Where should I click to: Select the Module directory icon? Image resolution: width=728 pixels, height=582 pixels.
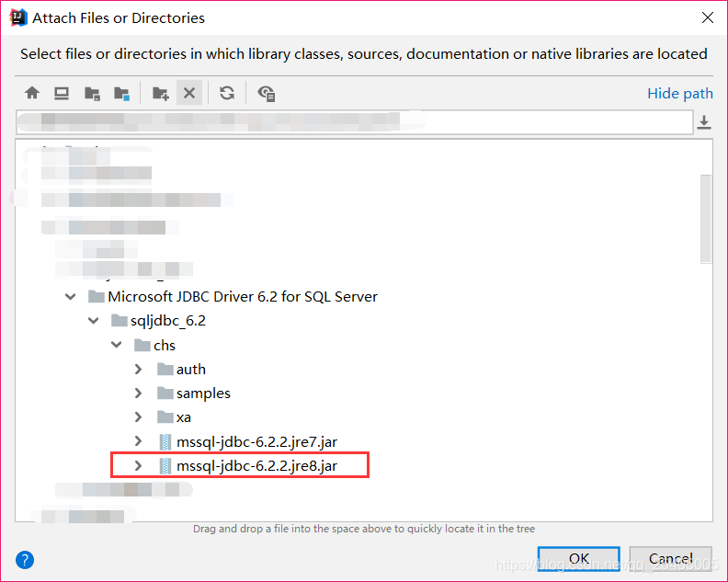click(x=121, y=94)
